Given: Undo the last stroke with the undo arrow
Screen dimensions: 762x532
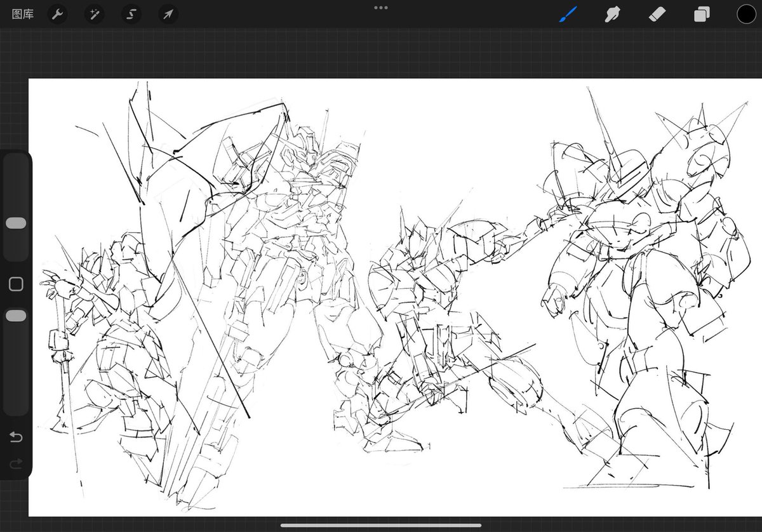Looking at the screenshot, I should (16, 437).
